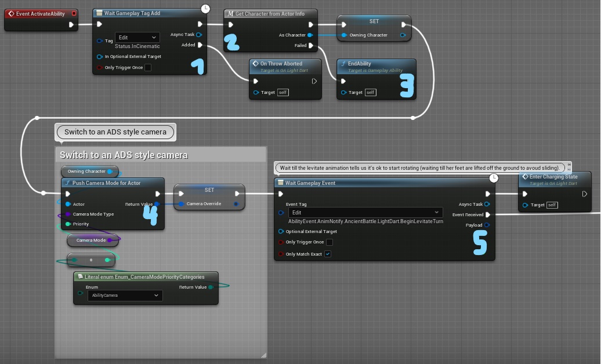Click the self target field on EndAbility

pyautogui.click(x=370, y=92)
